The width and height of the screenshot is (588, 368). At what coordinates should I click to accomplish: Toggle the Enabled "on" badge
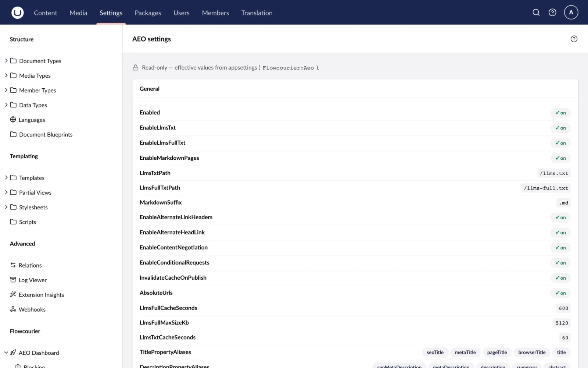point(560,113)
